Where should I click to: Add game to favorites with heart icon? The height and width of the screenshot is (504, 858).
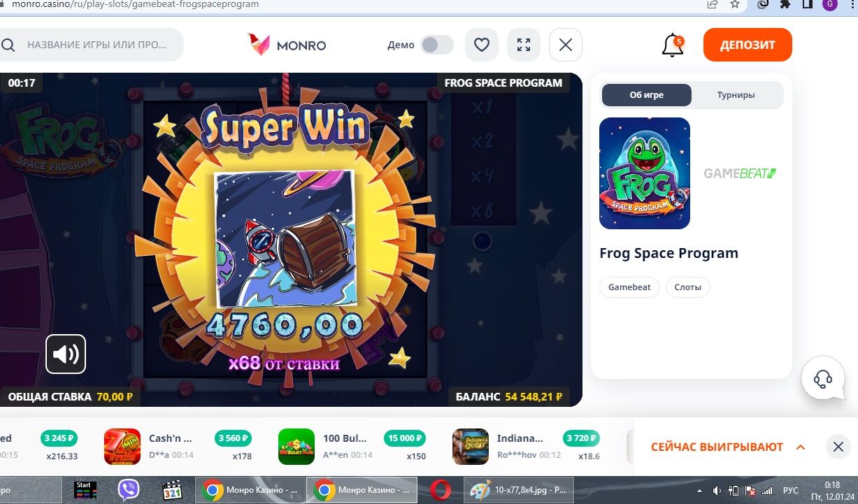tap(481, 45)
